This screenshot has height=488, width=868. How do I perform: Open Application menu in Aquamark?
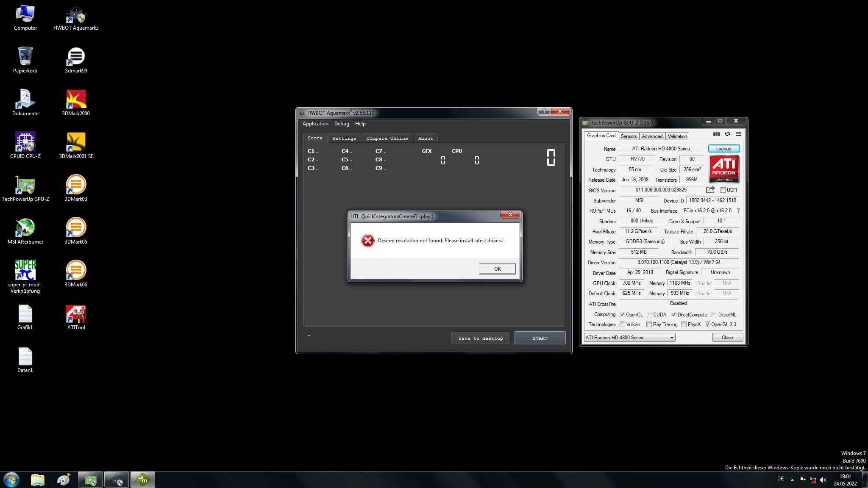[315, 124]
